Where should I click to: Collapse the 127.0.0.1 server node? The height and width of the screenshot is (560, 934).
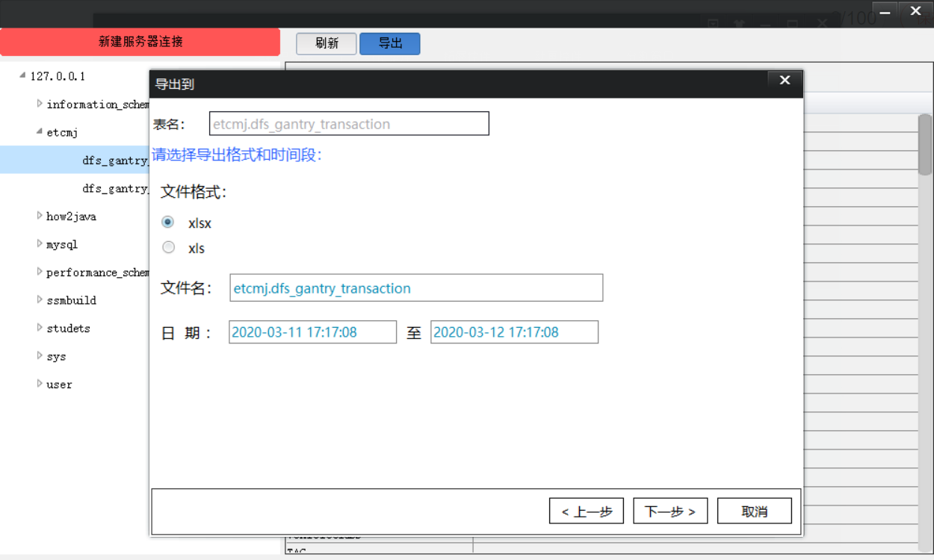click(22, 75)
